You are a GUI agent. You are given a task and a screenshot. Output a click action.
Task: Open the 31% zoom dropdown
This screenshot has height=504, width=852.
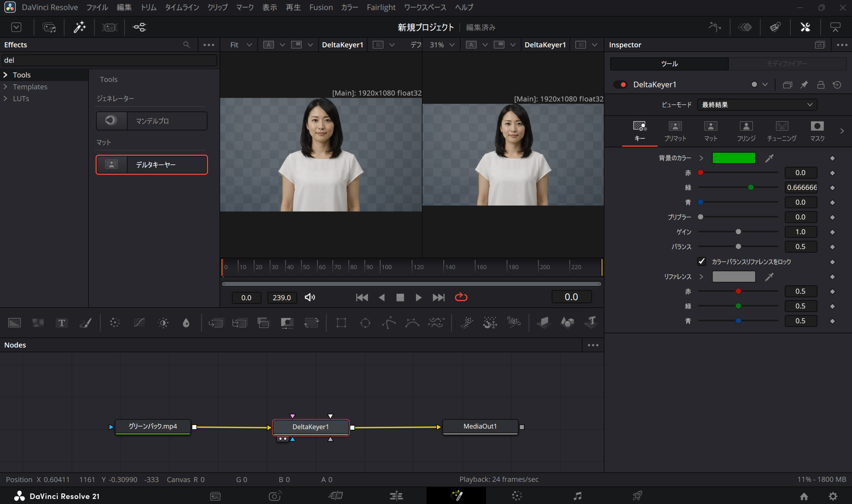pyautogui.click(x=442, y=45)
